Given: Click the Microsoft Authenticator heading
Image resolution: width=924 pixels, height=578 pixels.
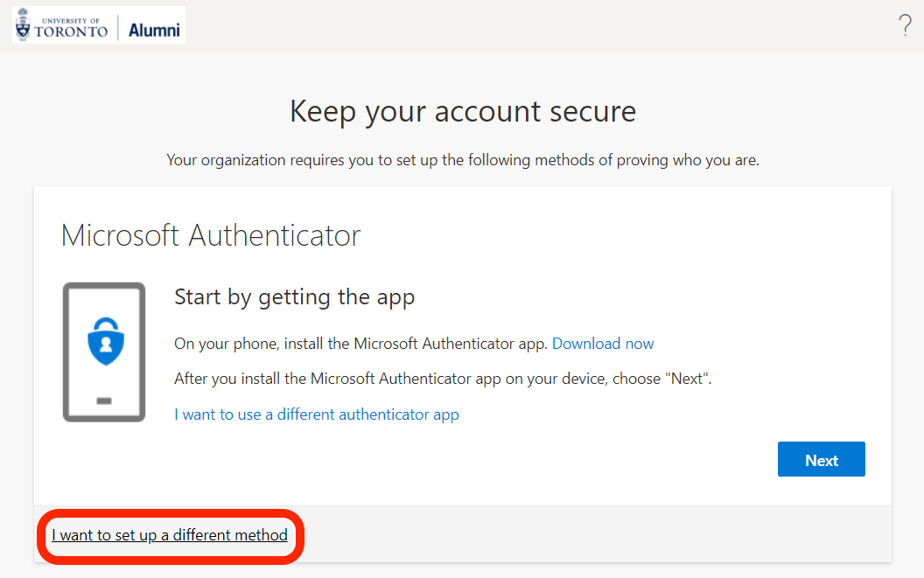Looking at the screenshot, I should (210, 235).
